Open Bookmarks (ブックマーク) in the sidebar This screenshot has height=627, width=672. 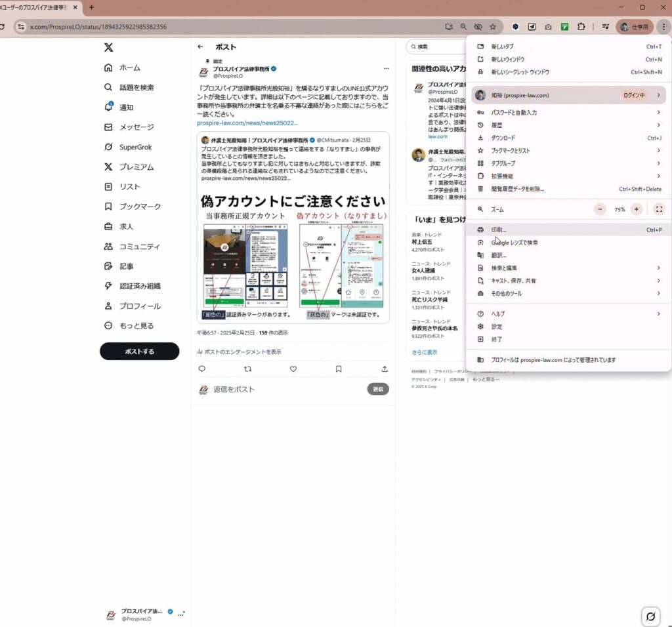click(133, 207)
